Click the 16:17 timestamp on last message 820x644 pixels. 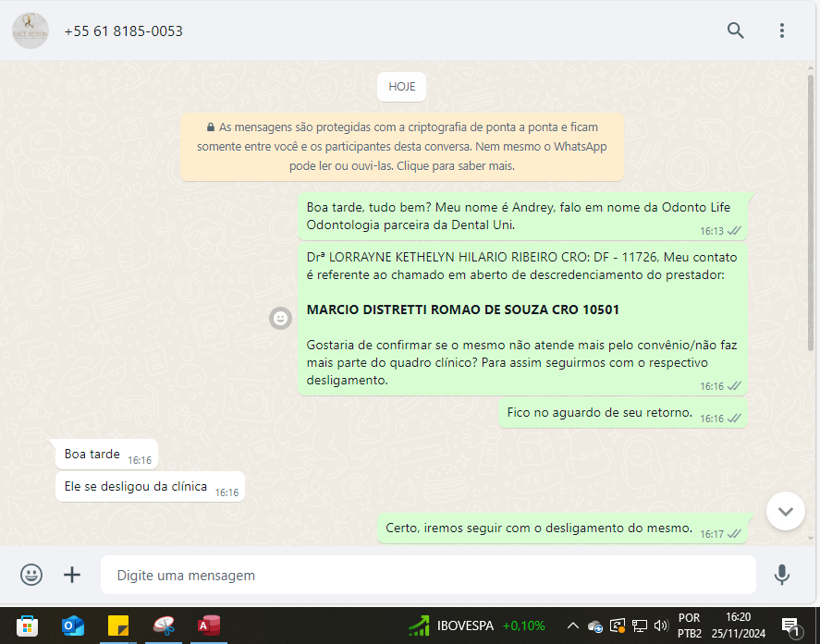pyautogui.click(x=712, y=534)
